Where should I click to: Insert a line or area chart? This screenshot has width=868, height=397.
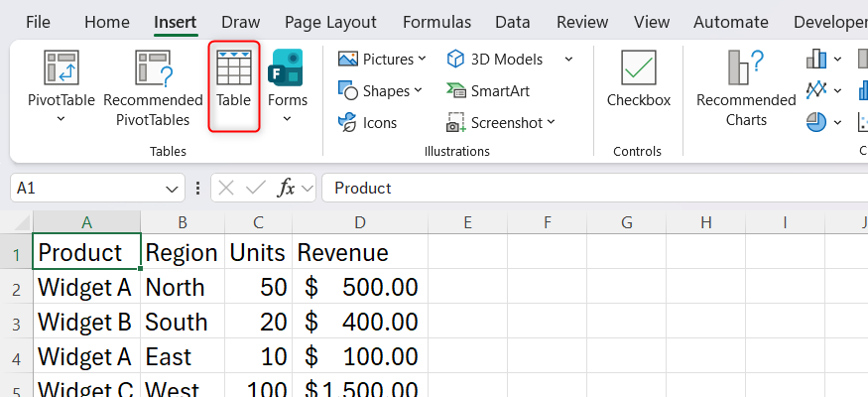tap(816, 89)
